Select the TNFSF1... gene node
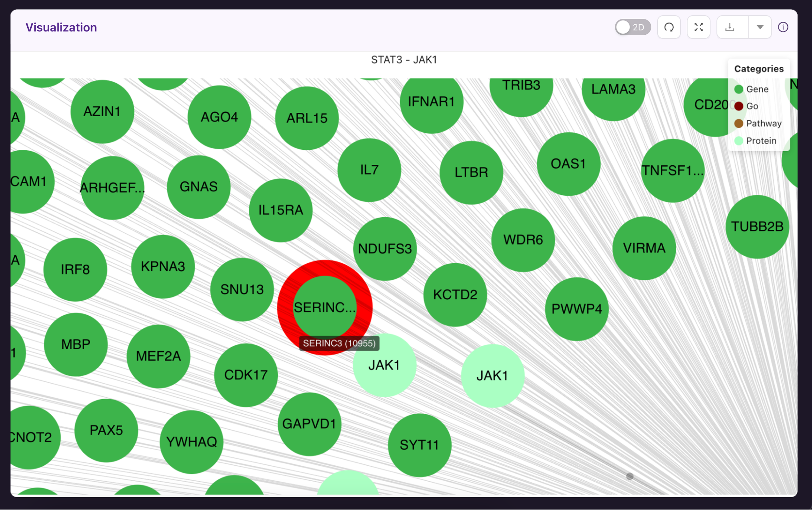Image resolution: width=812 pixels, height=510 pixels. (673, 171)
